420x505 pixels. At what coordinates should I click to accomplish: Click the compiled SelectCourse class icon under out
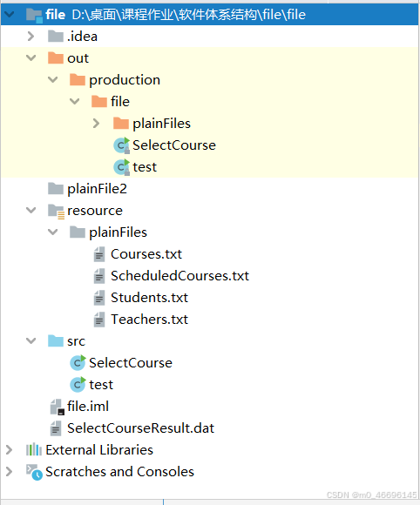(x=122, y=145)
